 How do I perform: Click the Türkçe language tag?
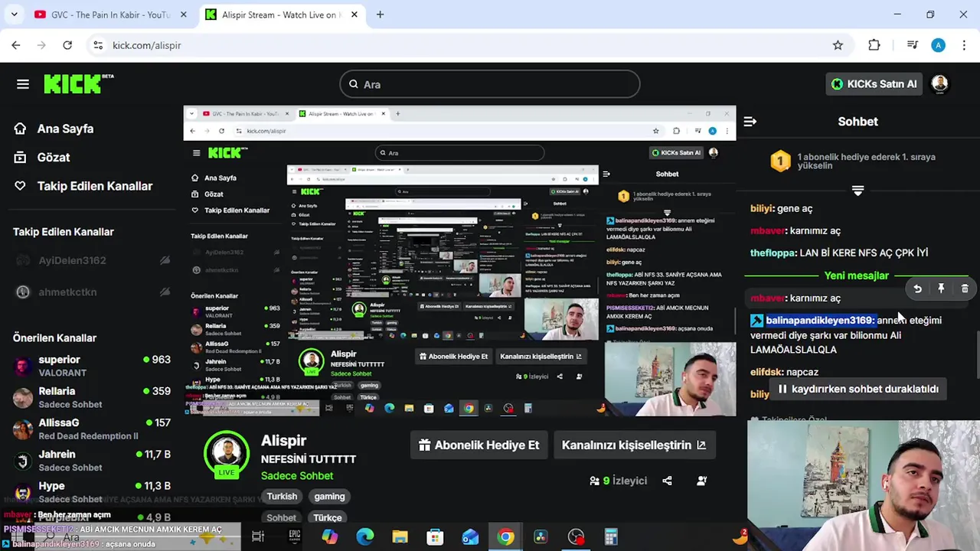point(327,517)
